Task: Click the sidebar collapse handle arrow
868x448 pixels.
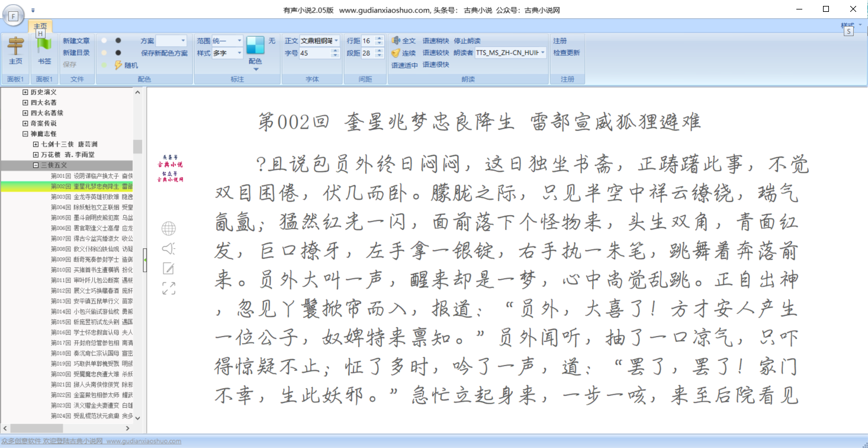Action: 145,259
